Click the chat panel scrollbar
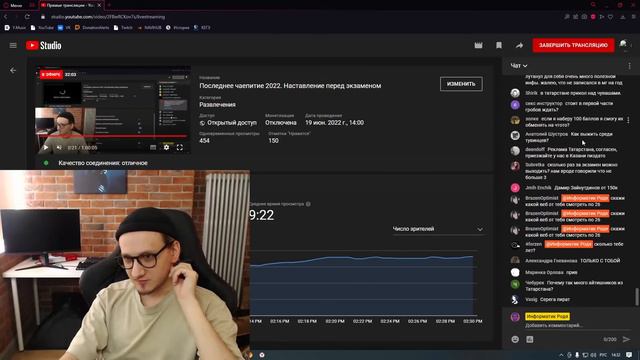 coord(637,296)
